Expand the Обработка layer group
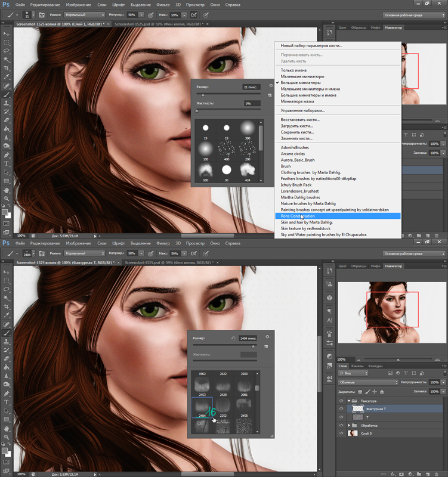The width and height of the screenshot is (448, 477). point(349,425)
